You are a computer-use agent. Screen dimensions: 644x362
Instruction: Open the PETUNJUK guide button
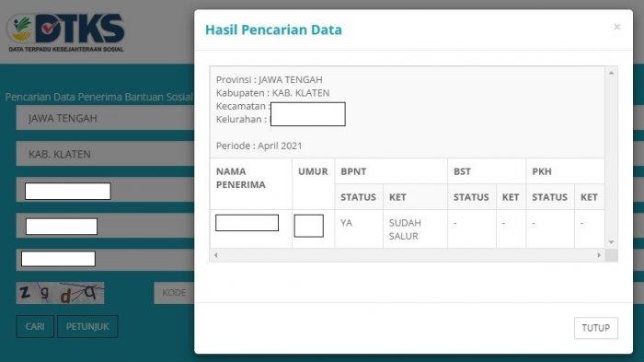tap(87, 327)
